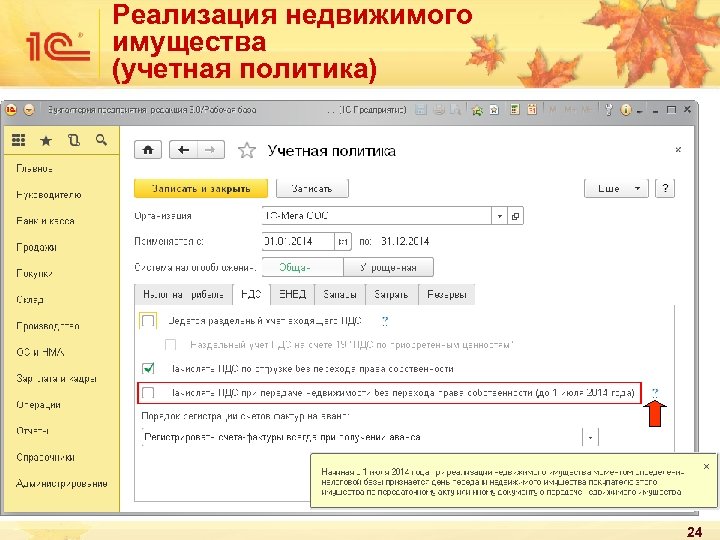Open the ОС и НМА section
Viewport: 720px width, 540px height.
tap(40, 352)
